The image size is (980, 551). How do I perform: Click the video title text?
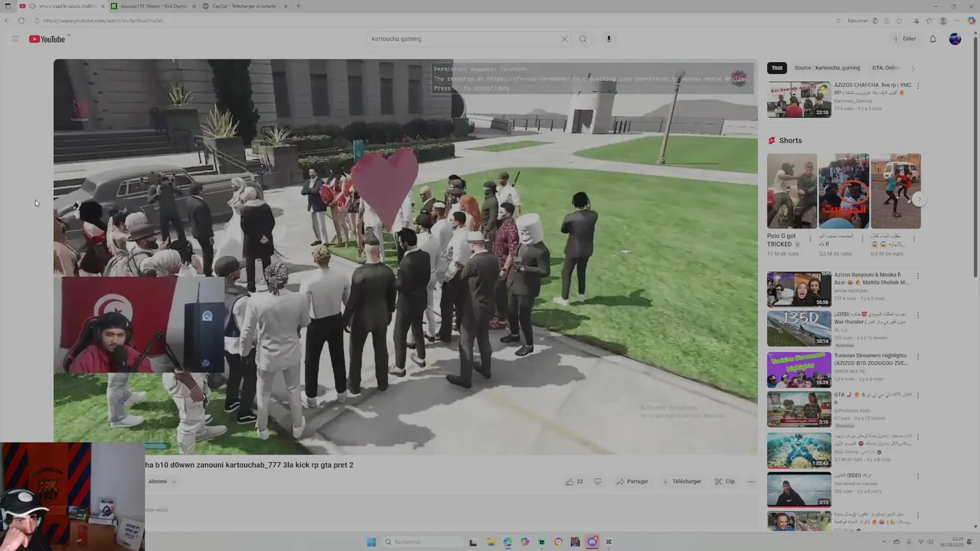click(x=249, y=465)
